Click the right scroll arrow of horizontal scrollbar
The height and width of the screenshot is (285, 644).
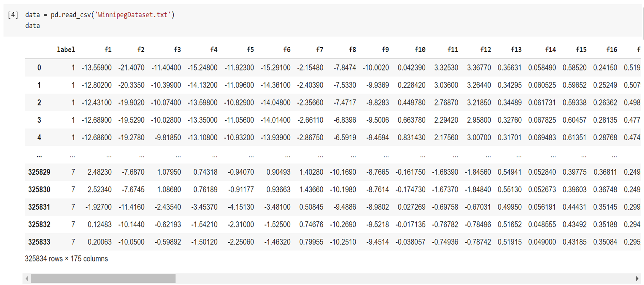[x=637, y=279]
